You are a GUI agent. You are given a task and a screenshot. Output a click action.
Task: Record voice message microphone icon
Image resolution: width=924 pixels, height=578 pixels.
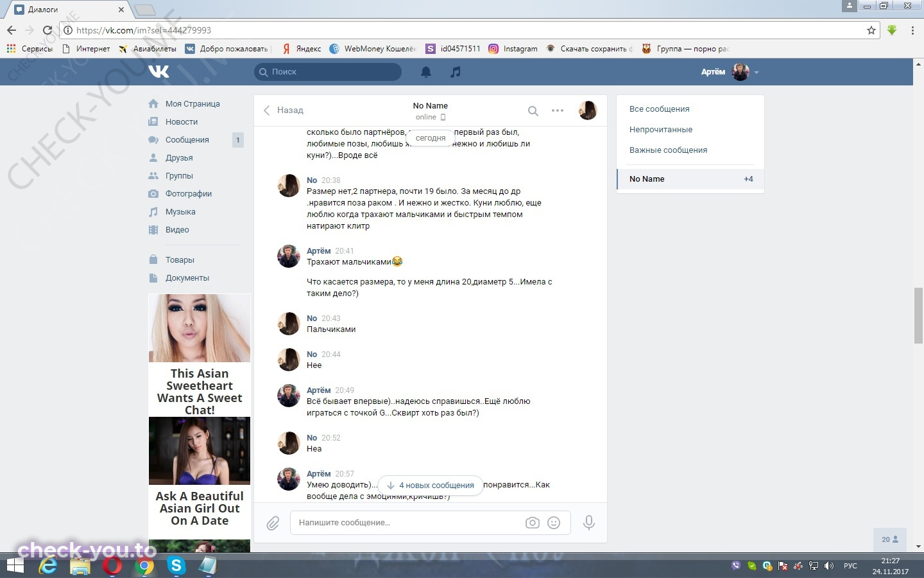(x=588, y=523)
